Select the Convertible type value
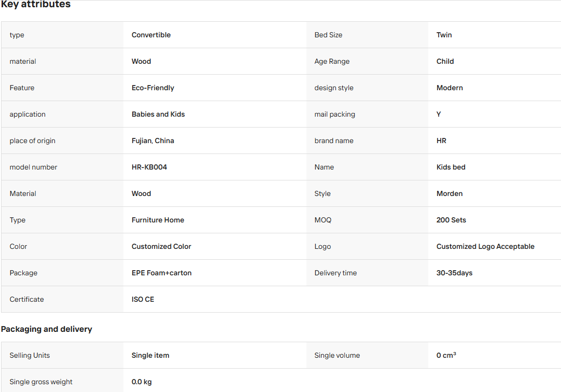 (x=151, y=35)
